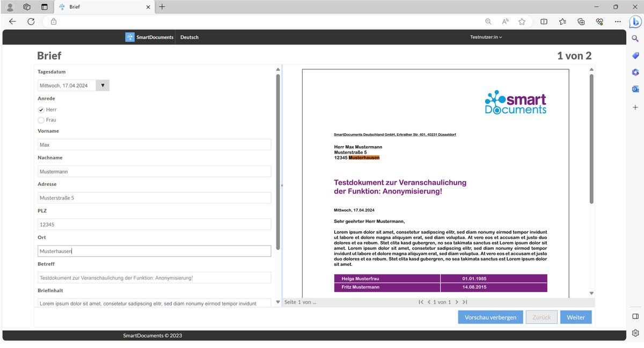Jump to the last preview page

(x=465, y=302)
